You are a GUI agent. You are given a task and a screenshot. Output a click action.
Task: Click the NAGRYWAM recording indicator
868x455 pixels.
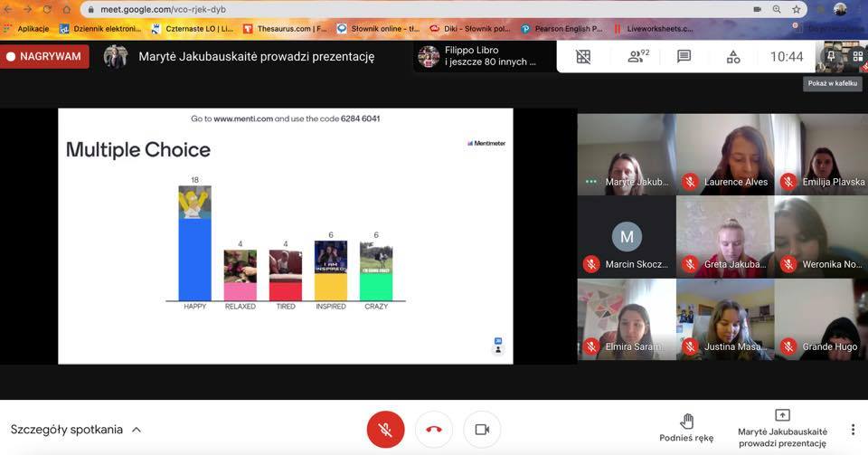click(45, 56)
